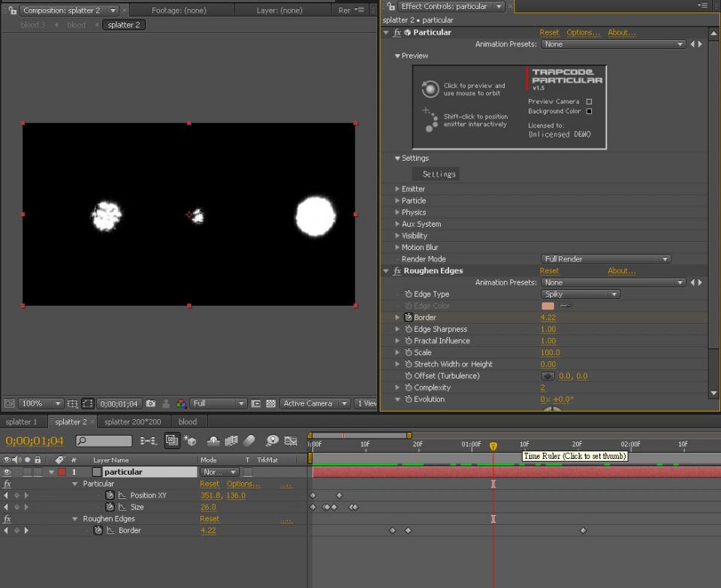721x588 pixels.
Task: Check the Preview Camera checkbox
Action: [x=589, y=101]
